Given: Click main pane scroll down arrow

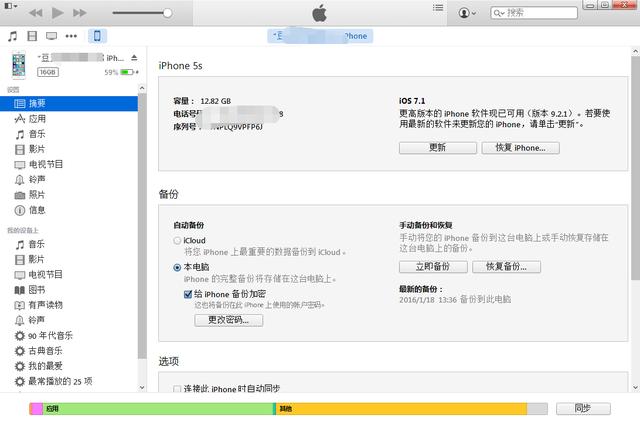Looking at the screenshot, I should (636, 387).
